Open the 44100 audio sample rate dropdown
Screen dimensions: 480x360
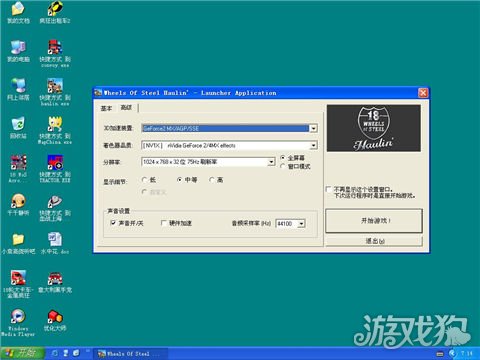(301, 224)
